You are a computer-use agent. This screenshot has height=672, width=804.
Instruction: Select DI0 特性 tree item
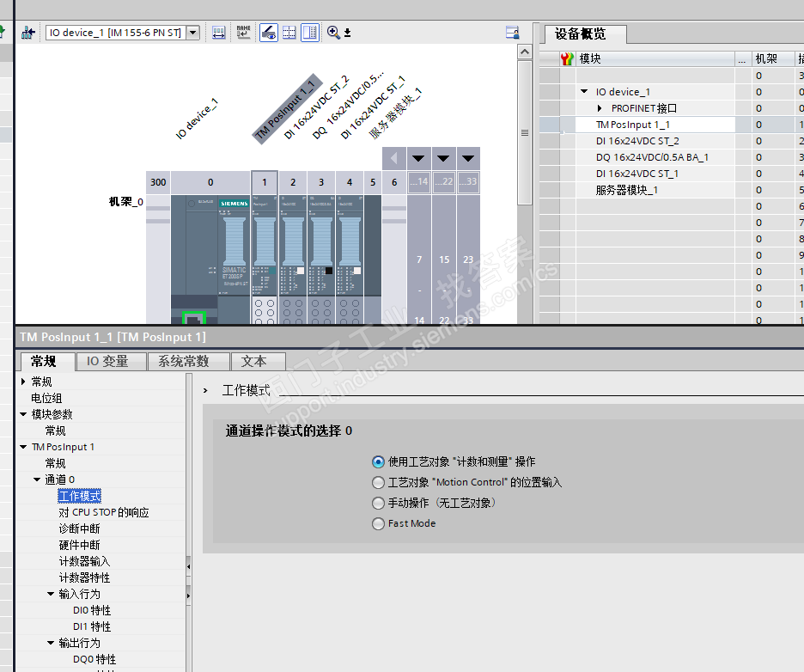pyautogui.click(x=92, y=610)
